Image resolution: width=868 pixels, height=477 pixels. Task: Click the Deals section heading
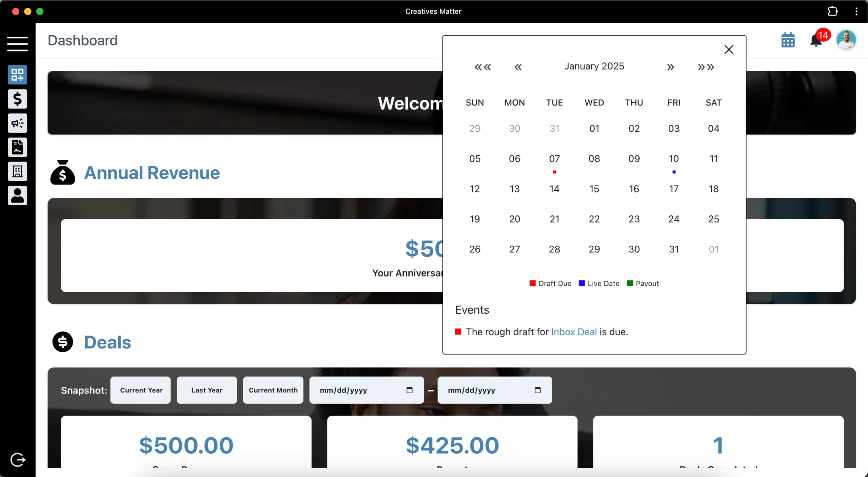[107, 342]
